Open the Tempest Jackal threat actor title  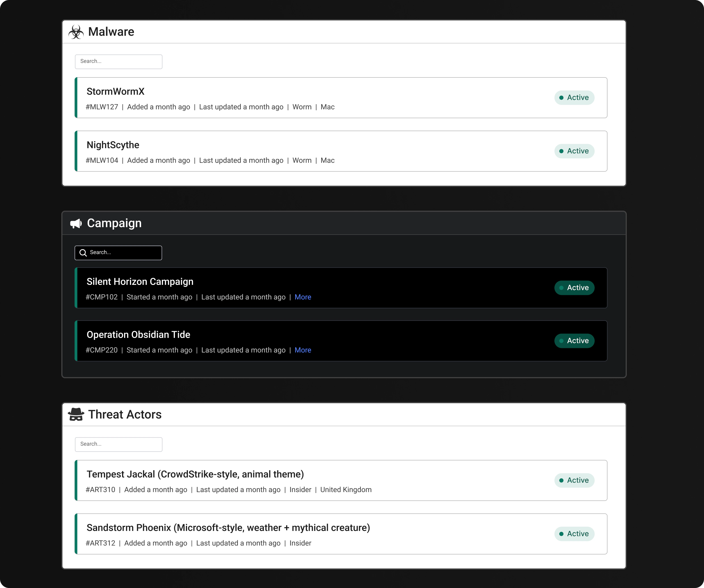(195, 474)
